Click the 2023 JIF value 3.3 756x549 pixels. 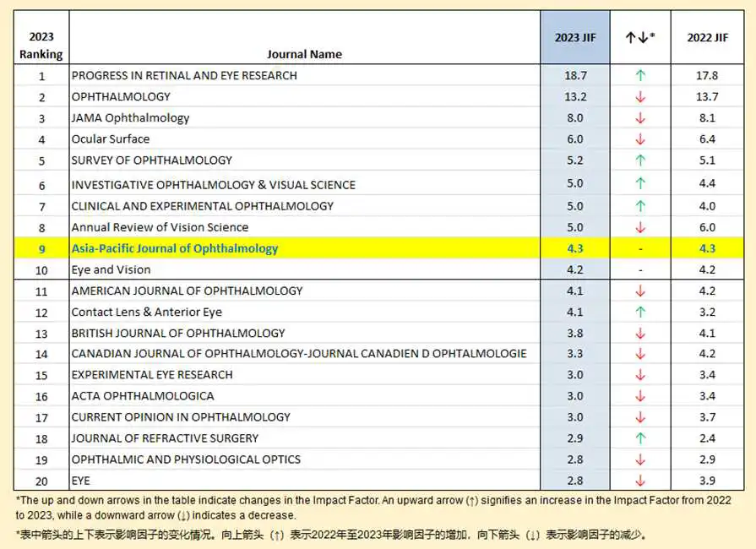(x=575, y=354)
